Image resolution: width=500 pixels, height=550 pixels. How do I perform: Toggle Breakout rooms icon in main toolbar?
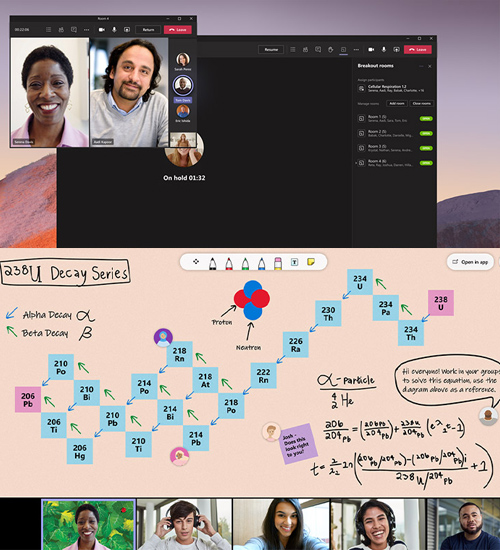pos(344,49)
